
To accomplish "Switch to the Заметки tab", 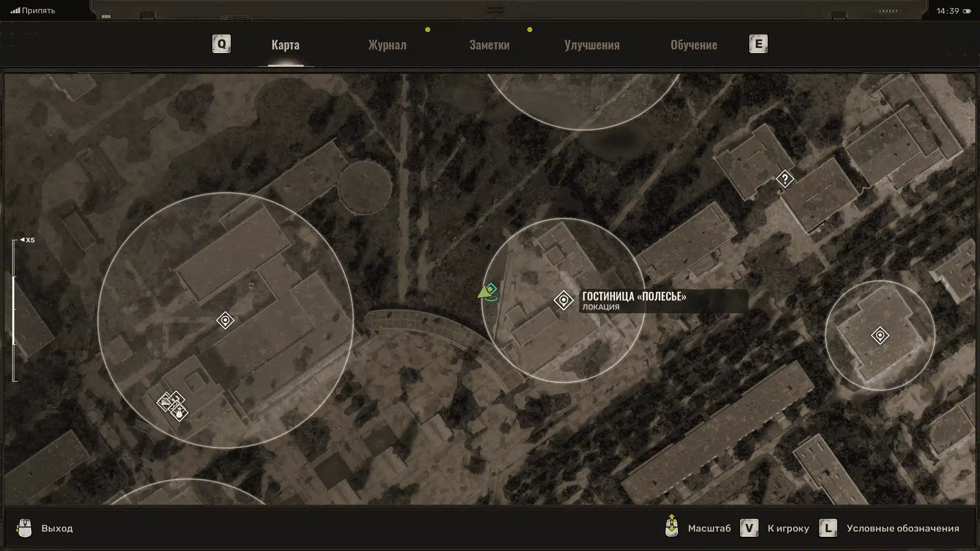I will click(489, 45).
